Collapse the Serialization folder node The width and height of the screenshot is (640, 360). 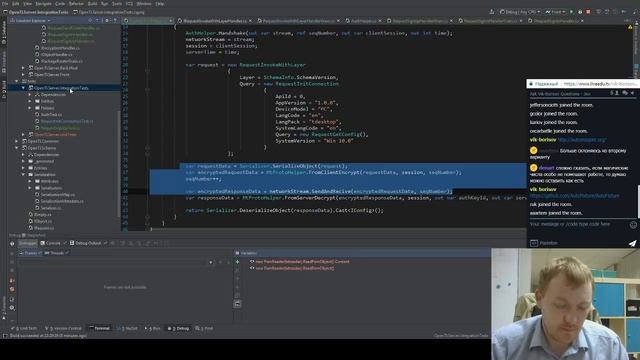coord(23,174)
